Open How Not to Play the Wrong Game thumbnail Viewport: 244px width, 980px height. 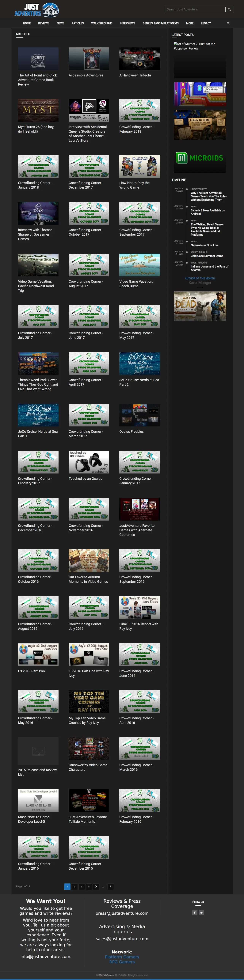[x=139, y=166]
